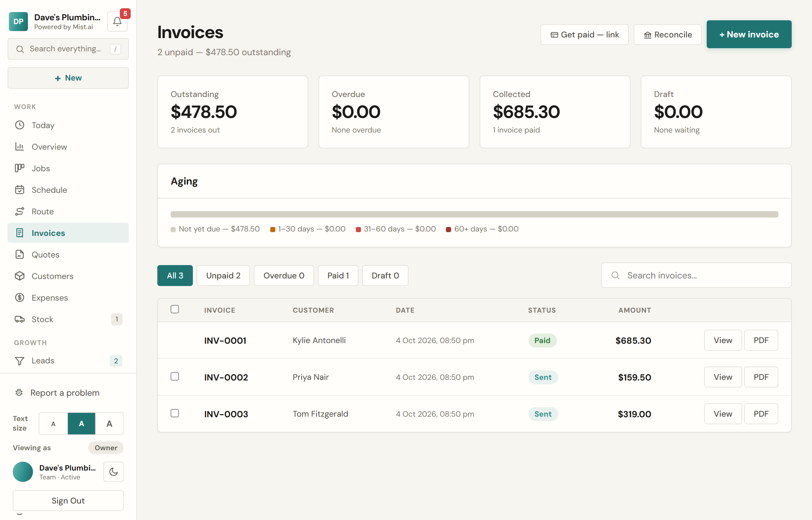Select the small text size option

(53, 424)
